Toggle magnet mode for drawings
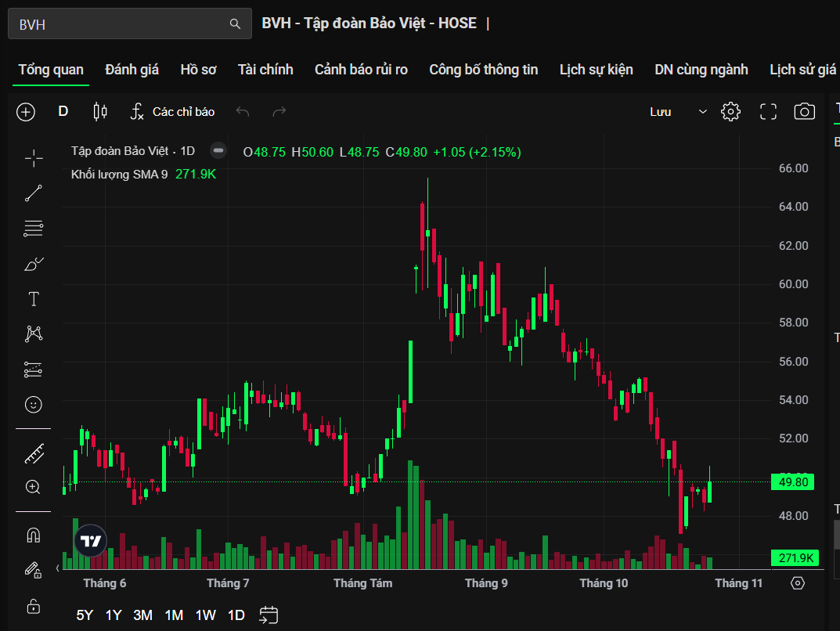 coord(34,535)
